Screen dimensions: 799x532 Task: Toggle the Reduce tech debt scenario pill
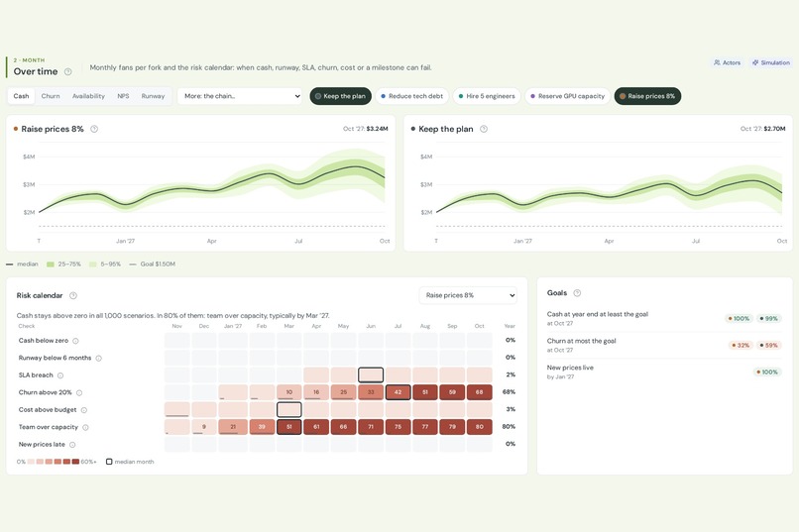[411, 96]
